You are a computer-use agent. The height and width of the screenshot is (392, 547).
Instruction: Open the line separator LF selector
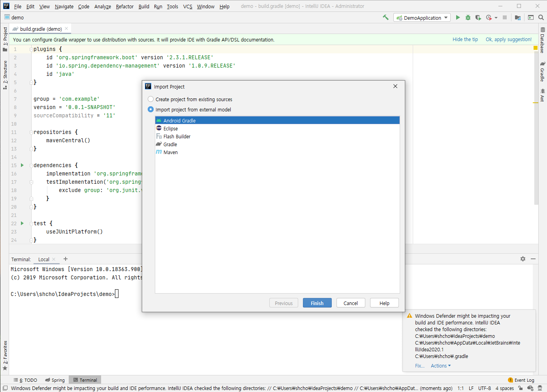[471, 388]
